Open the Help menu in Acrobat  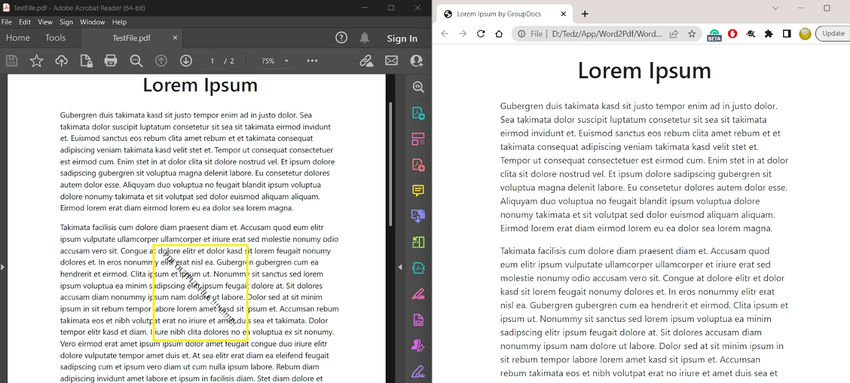click(119, 22)
